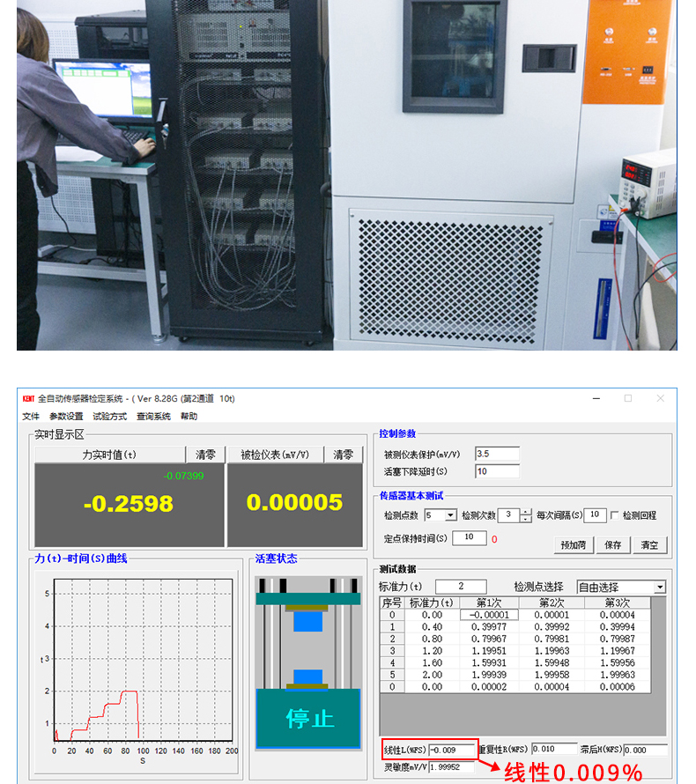Open the 试验方式 menu
The height and width of the screenshot is (784, 696).
pyautogui.click(x=109, y=417)
